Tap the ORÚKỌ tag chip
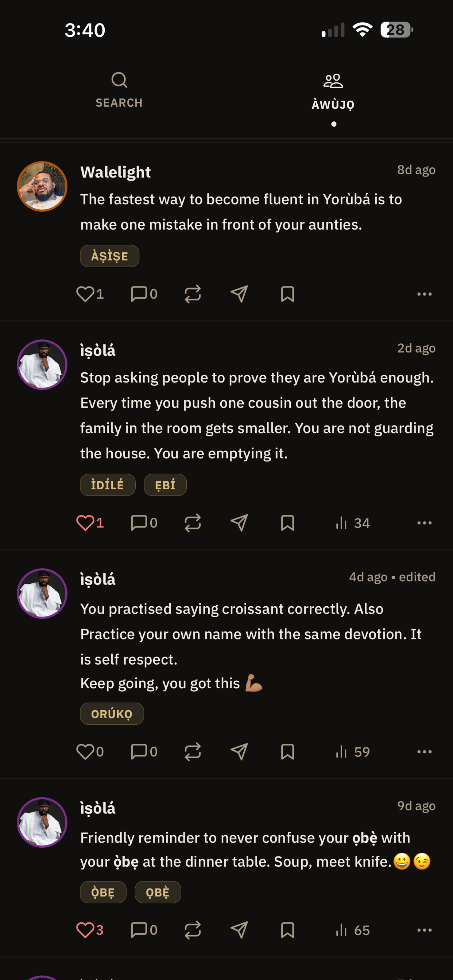453x980 pixels. (112, 714)
